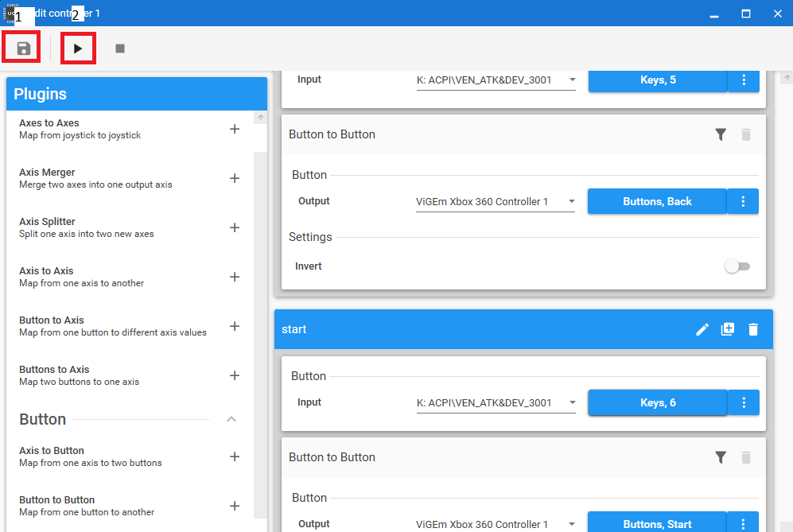793x532 pixels.
Task: Start the controller with the play icon
Action: click(x=77, y=49)
